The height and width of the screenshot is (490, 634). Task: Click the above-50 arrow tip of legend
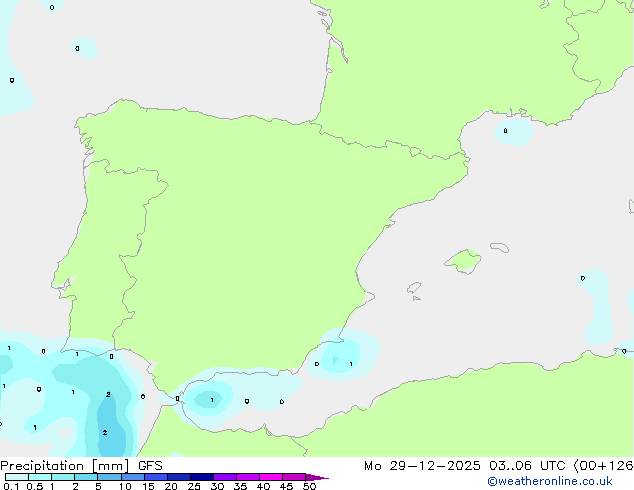tap(317, 477)
